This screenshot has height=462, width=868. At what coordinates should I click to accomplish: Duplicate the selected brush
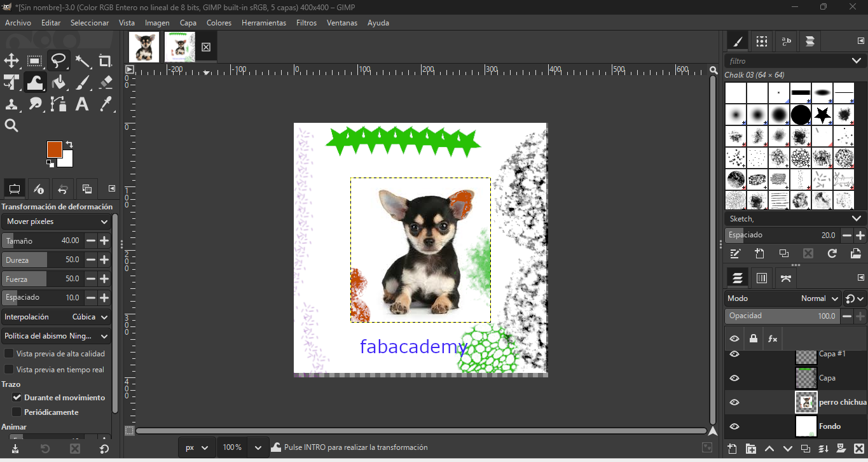click(x=784, y=253)
